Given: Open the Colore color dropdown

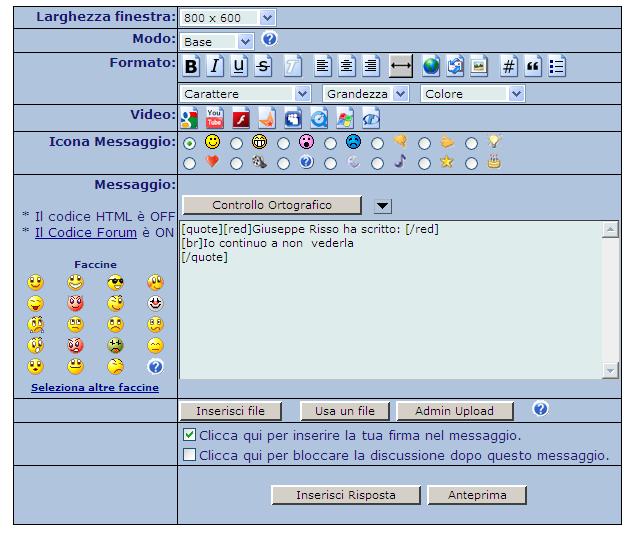Looking at the screenshot, I should [473, 94].
